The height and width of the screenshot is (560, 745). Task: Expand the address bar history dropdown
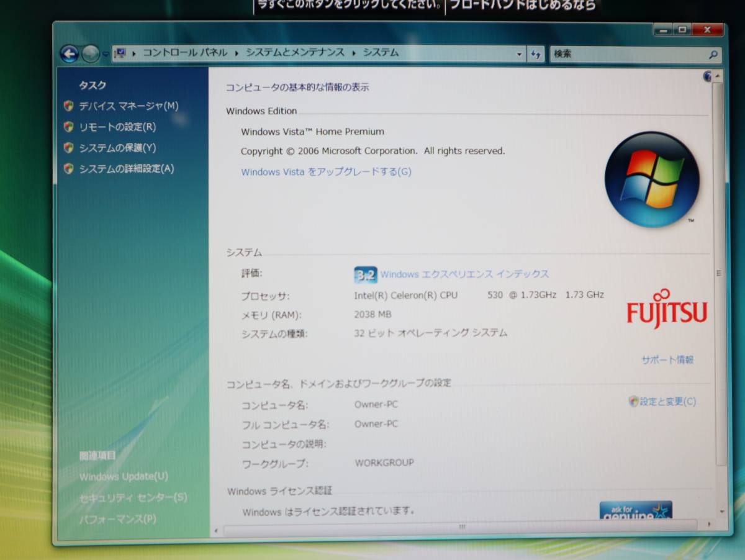520,55
